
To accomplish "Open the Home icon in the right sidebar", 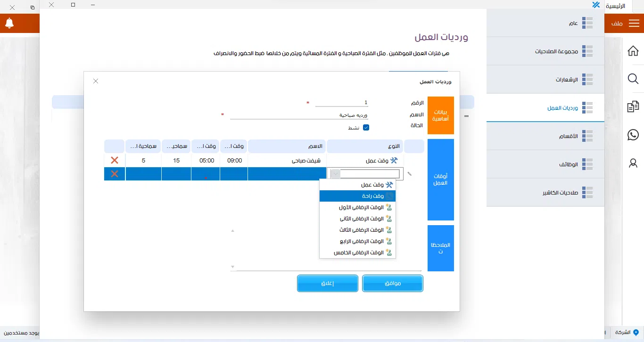I will pyautogui.click(x=633, y=50).
